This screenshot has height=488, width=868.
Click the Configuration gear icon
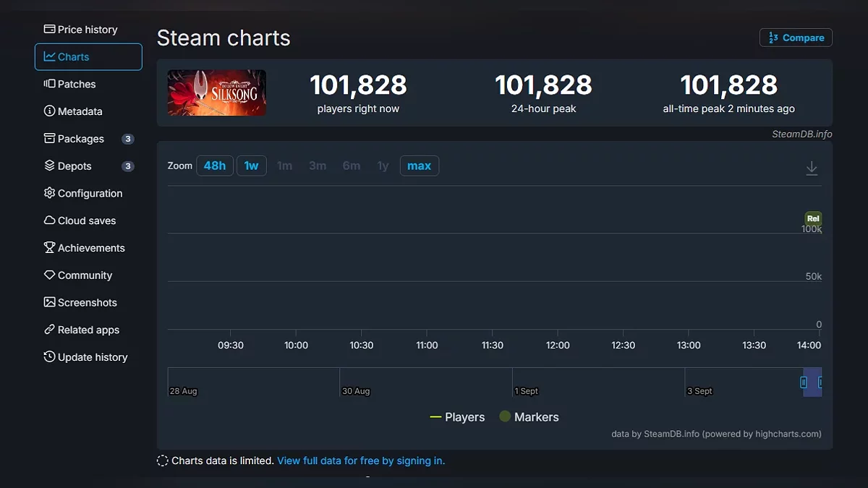click(x=49, y=193)
